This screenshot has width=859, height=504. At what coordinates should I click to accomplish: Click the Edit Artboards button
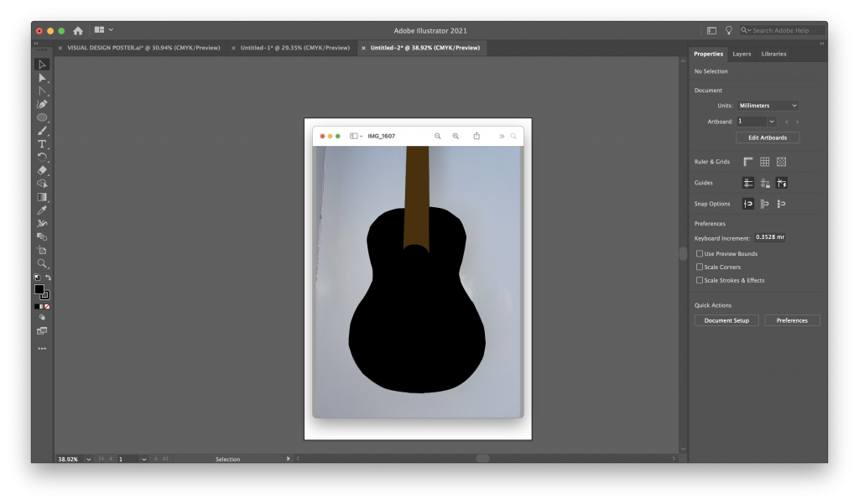point(767,138)
